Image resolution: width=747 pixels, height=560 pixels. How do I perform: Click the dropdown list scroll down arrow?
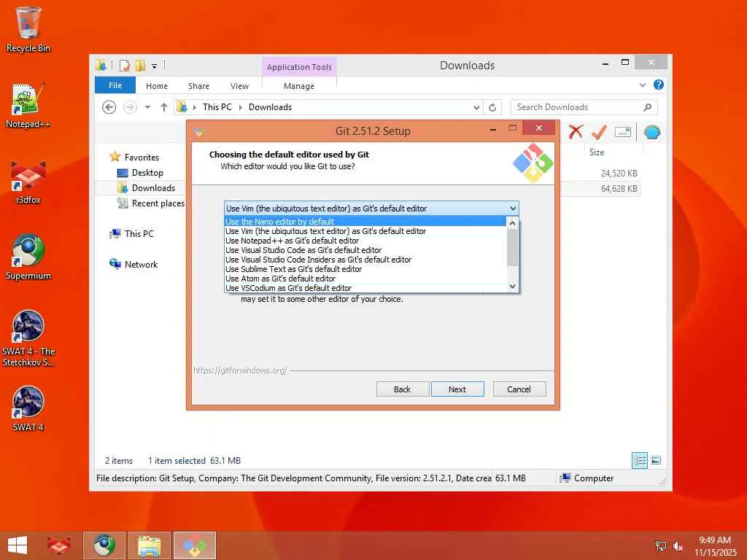(x=512, y=286)
